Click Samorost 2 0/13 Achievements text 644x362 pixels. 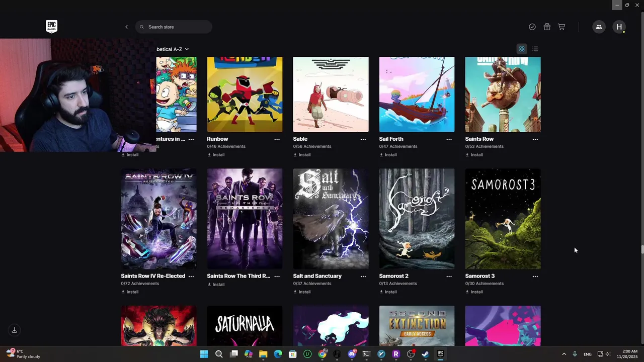pos(398,284)
